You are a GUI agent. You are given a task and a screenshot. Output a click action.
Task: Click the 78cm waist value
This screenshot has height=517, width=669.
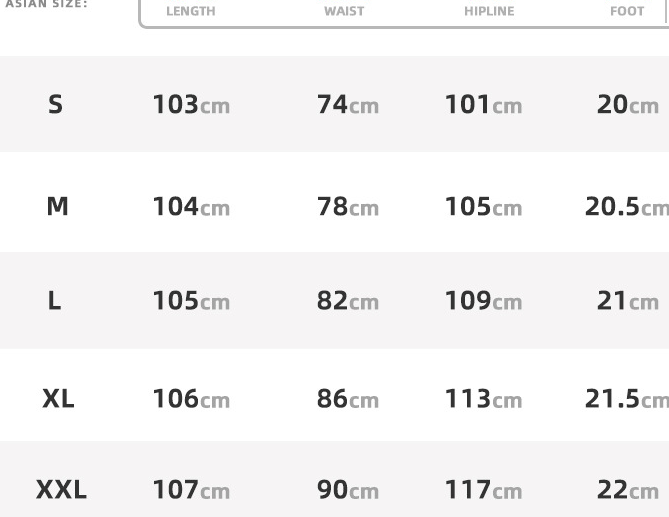(348, 207)
